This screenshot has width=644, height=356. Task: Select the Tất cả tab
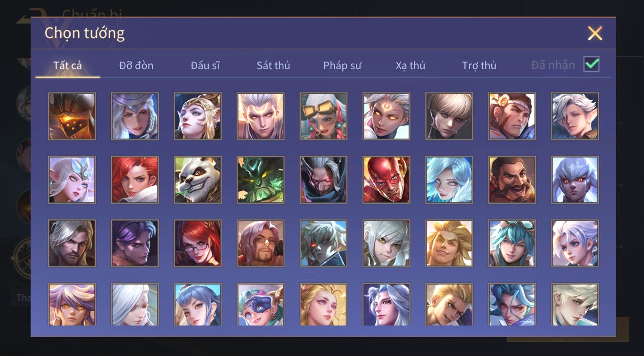[x=68, y=65]
